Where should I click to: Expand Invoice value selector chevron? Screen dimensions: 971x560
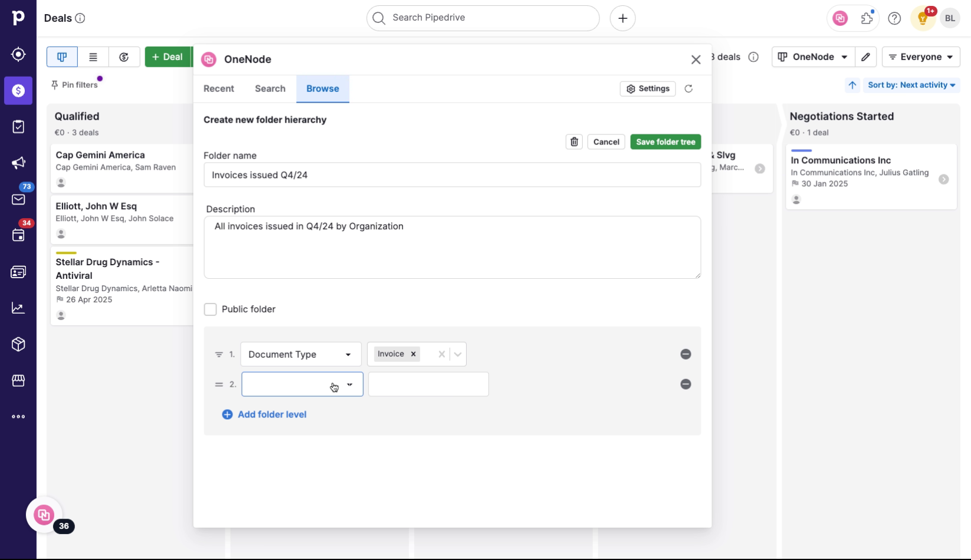pos(458,354)
